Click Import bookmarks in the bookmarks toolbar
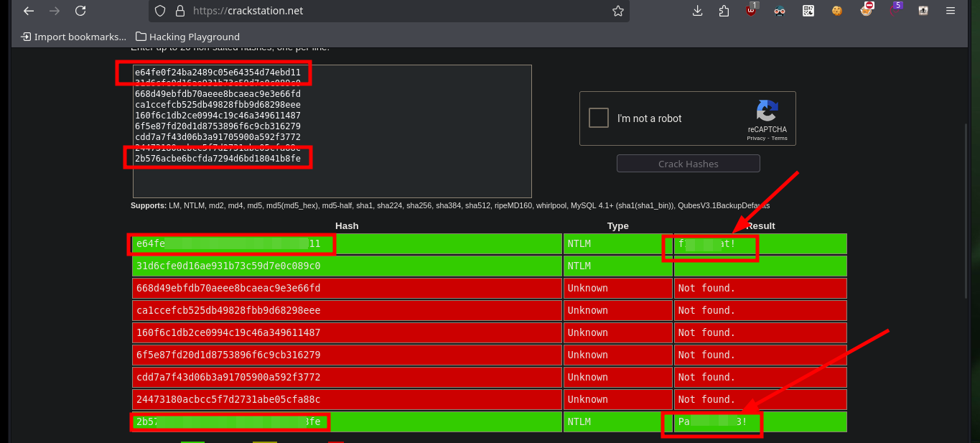The height and width of the screenshot is (443, 980). pos(73,37)
